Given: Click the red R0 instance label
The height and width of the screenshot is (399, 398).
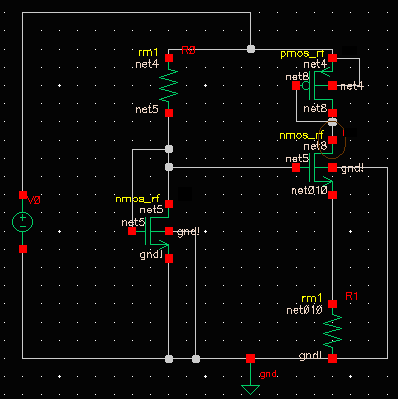Looking at the screenshot, I should pos(188,51).
